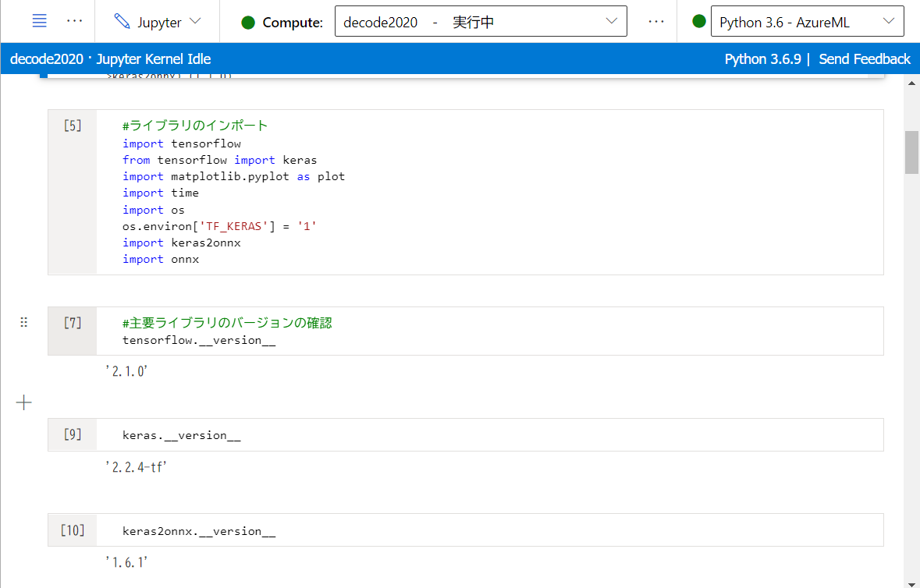Image resolution: width=920 pixels, height=588 pixels.
Task: Click the [9] execution count label
Action: [x=73, y=434]
